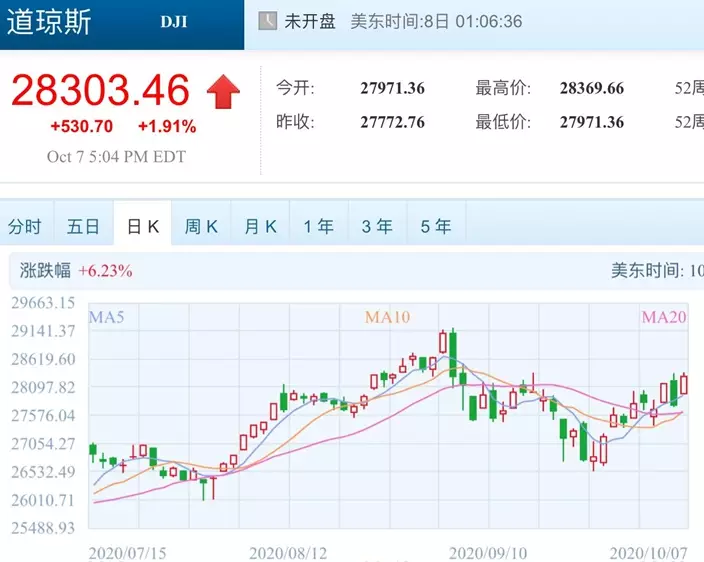Switch to the 周K view
This screenshot has width=704, height=562.
(201, 227)
